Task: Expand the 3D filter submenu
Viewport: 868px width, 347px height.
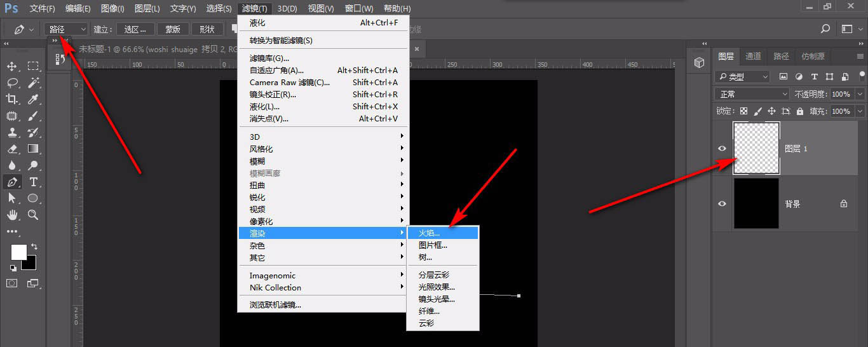Action: click(x=323, y=137)
